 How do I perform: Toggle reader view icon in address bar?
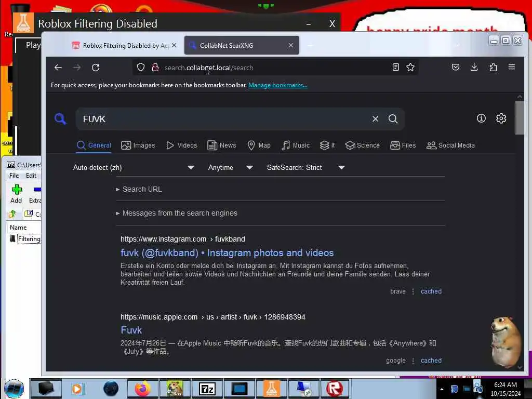[x=395, y=67]
